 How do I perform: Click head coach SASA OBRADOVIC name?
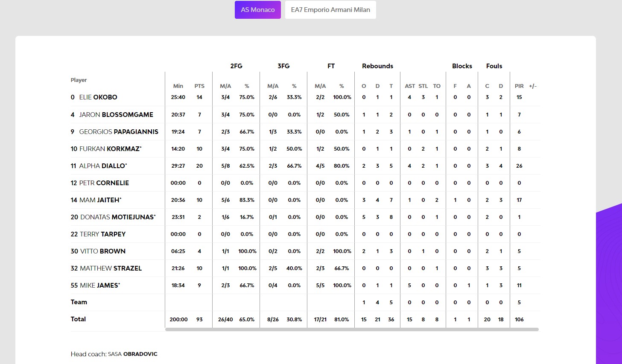pos(133,354)
